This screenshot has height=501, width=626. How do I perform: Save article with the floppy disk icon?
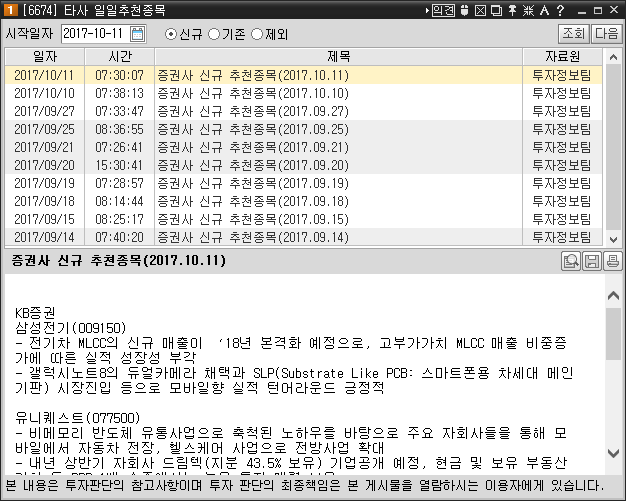point(592,261)
